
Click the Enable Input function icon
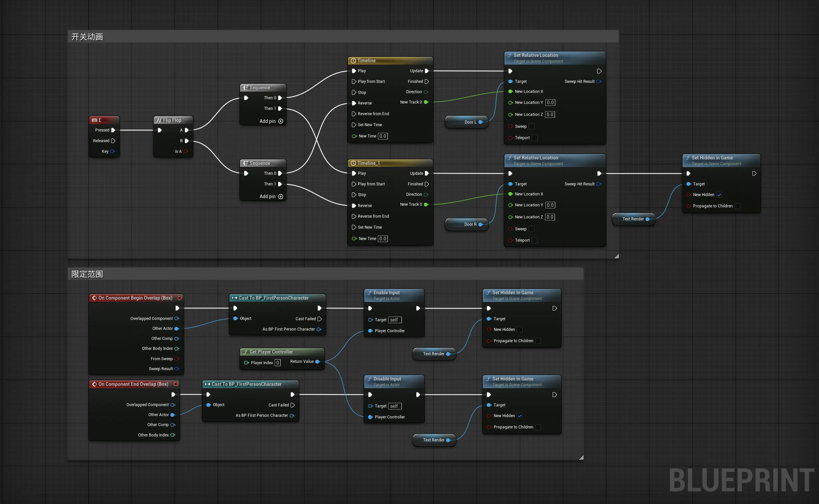tap(369, 292)
